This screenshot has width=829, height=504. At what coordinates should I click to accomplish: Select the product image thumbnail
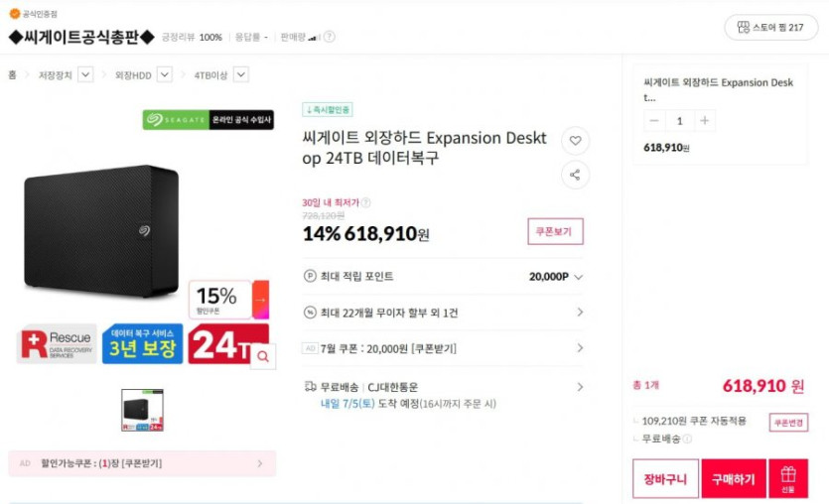(142, 410)
